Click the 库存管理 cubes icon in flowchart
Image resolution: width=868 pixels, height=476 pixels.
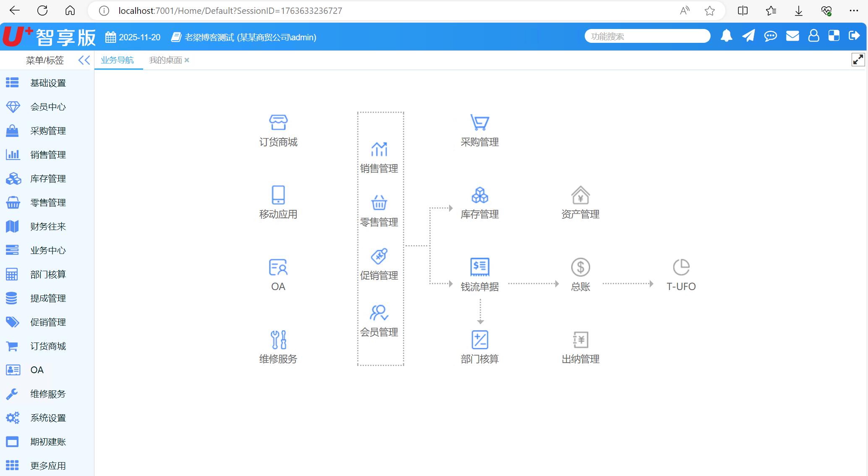click(479, 195)
